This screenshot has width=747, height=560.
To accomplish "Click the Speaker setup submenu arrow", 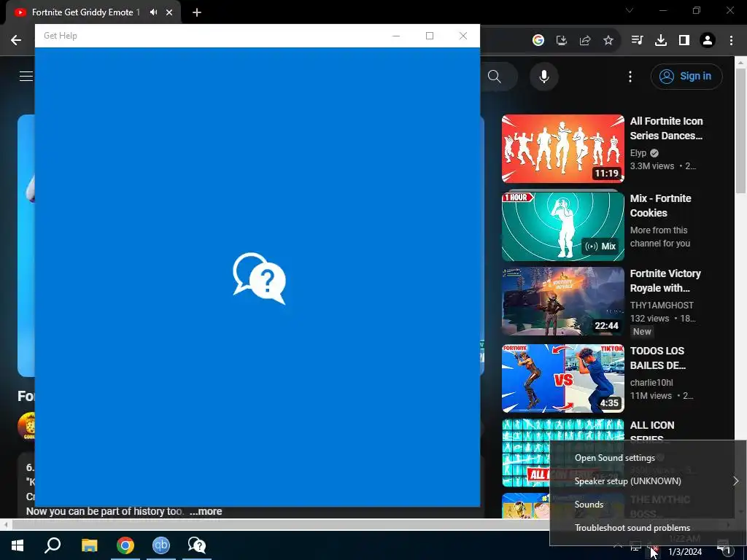I will pyautogui.click(x=735, y=481).
